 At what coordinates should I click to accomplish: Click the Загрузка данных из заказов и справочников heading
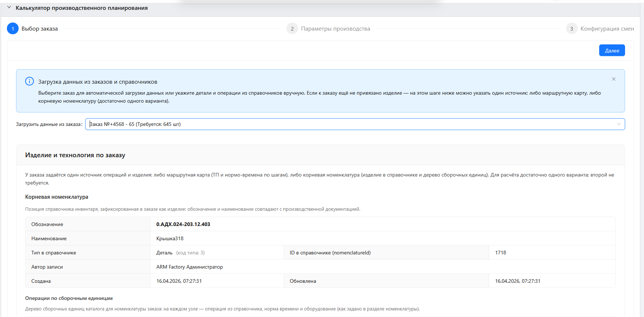click(x=98, y=82)
